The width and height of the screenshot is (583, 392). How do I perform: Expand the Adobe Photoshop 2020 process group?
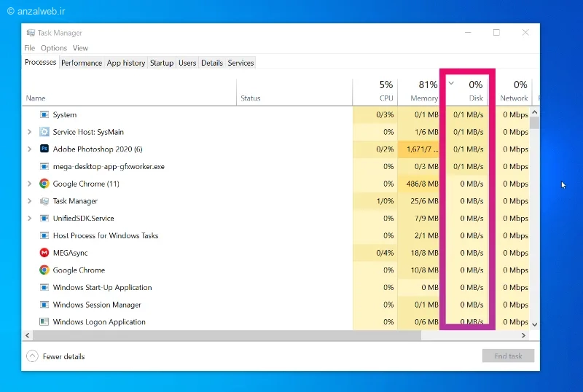(29, 149)
